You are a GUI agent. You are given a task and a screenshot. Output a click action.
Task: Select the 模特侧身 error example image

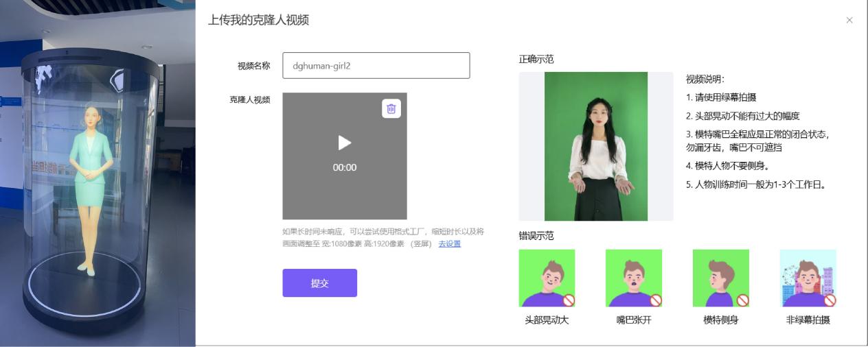[720, 278]
